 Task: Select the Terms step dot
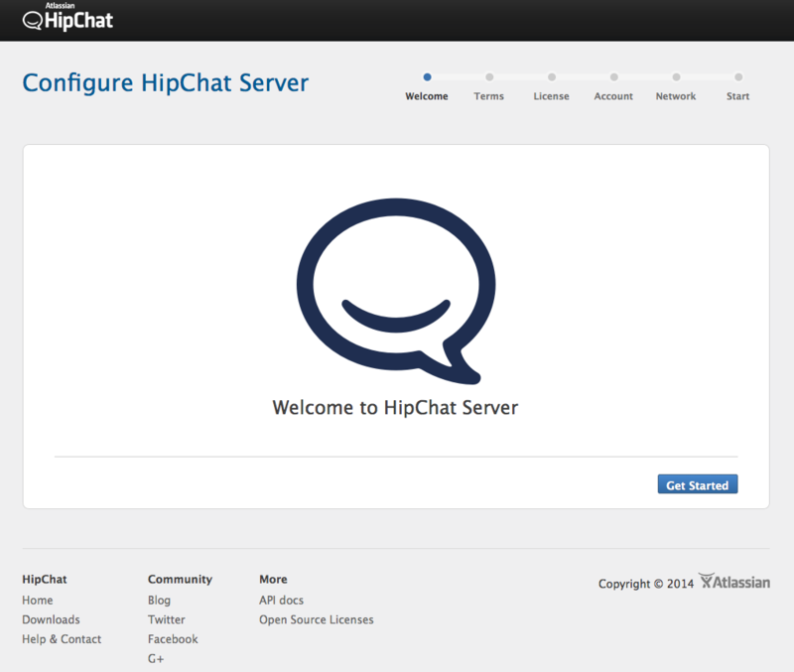point(489,77)
